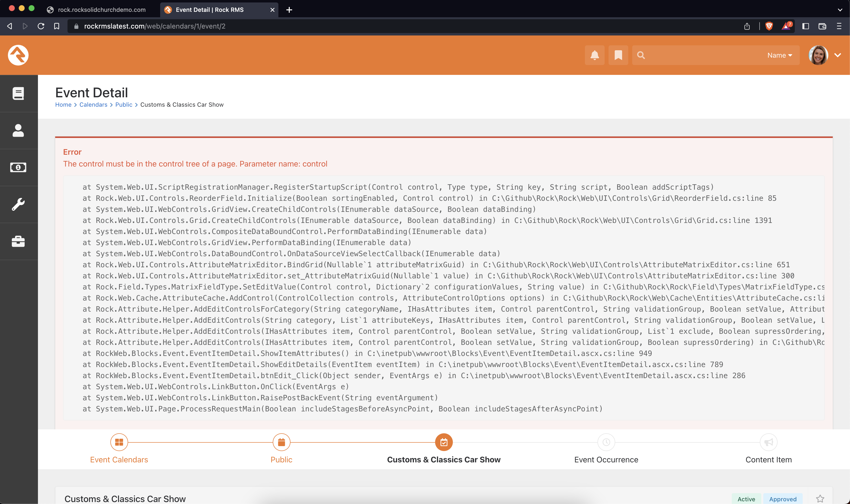850x504 pixels.
Task: Click the Public step label
Action: [281, 459]
